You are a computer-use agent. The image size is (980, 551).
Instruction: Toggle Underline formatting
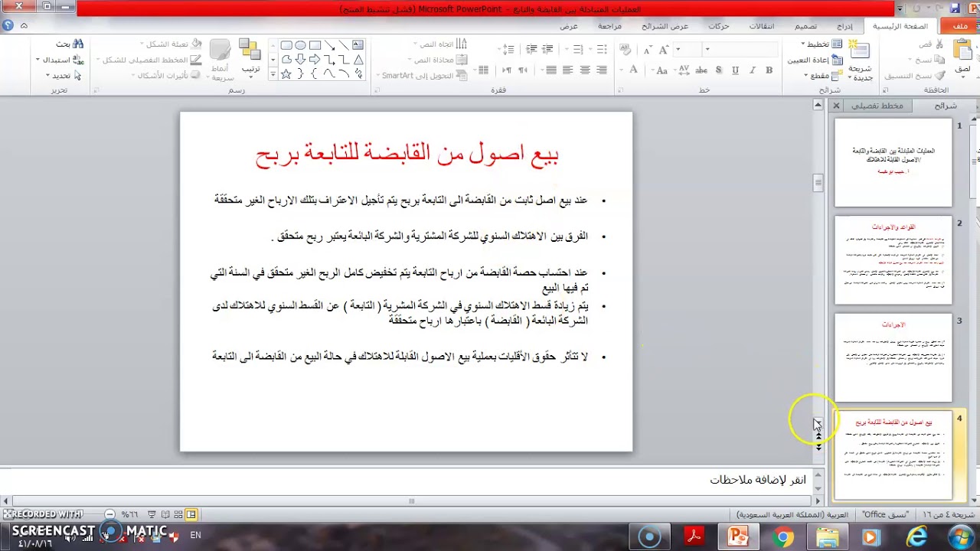pos(736,70)
